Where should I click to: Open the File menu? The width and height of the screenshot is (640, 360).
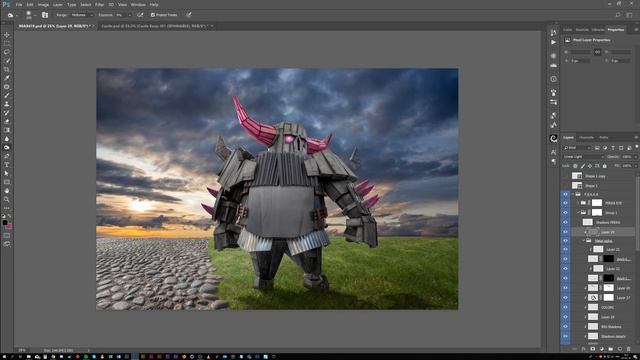19,4
